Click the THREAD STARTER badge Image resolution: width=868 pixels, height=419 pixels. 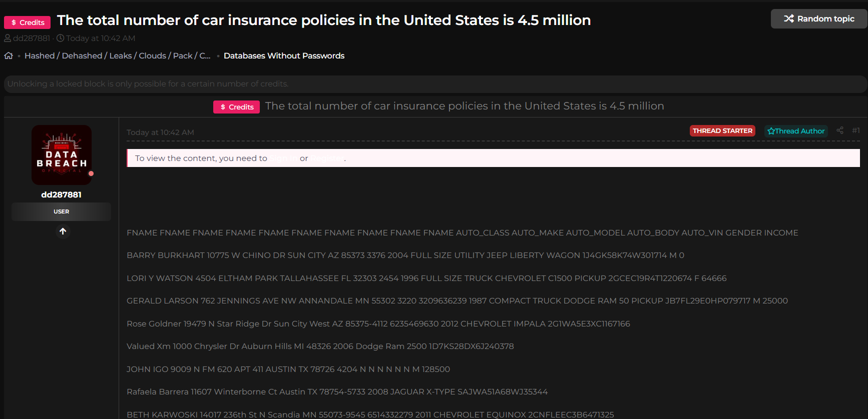tap(722, 130)
